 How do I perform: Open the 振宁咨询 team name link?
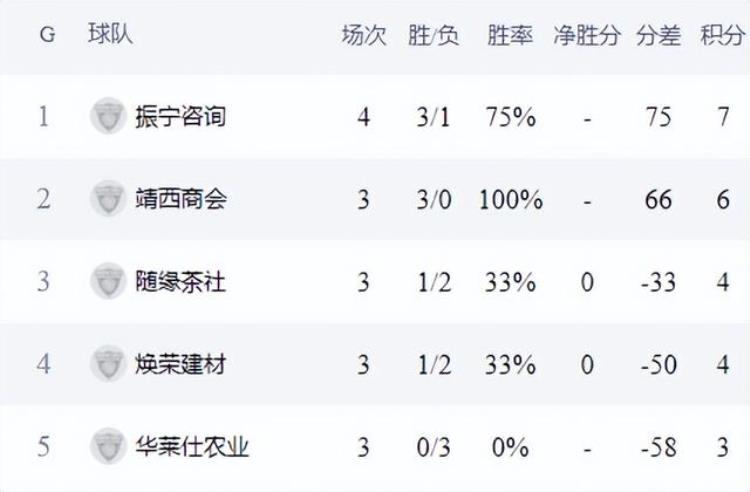coord(181,117)
